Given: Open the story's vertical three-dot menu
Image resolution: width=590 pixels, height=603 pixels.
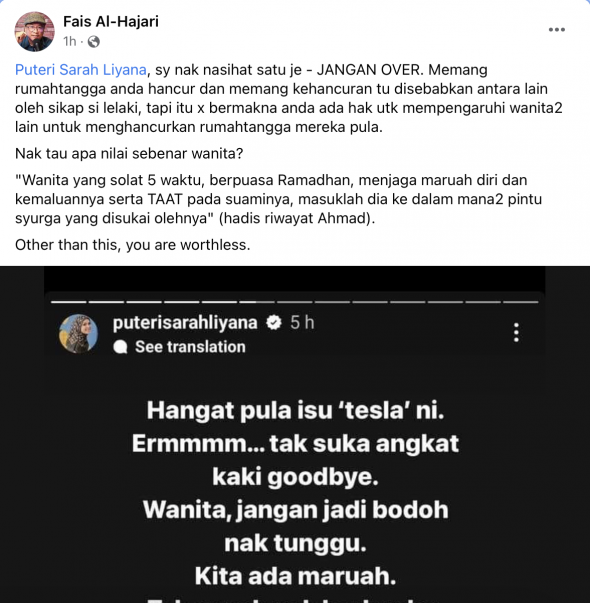Looking at the screenshot, I should [x=516, y=332].
